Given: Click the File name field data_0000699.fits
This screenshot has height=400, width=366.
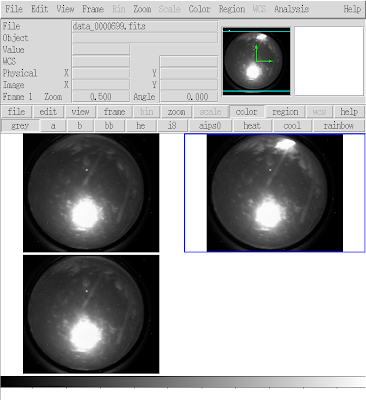Looking at the screenshot, I should [145, 26].
